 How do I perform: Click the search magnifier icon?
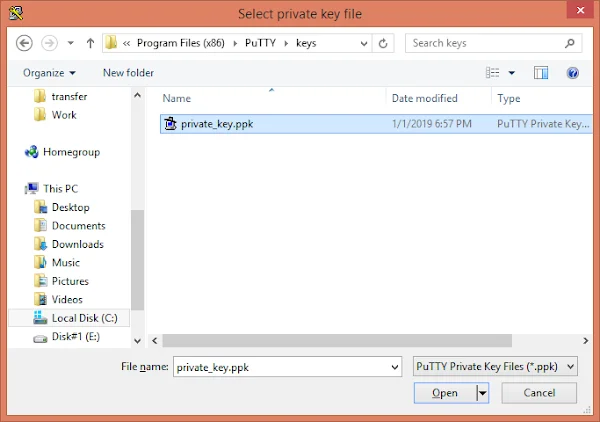click(x=569, y=43)
